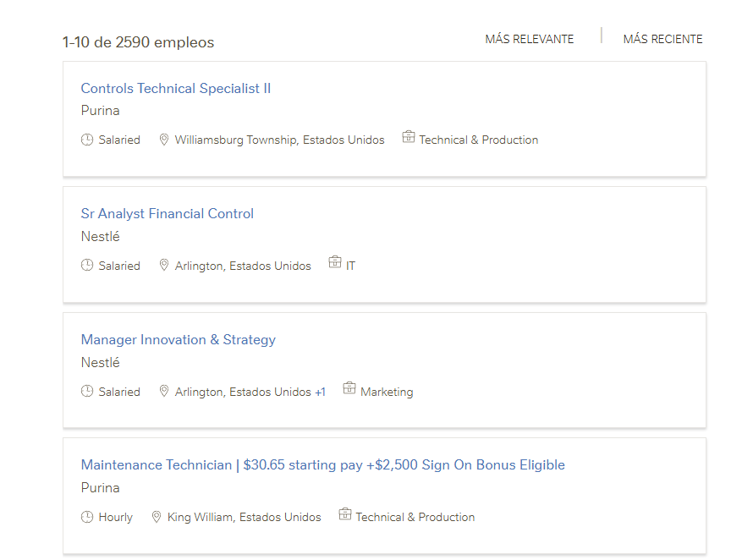
Task: Click location pin beside King William
Action: [157, 517]
